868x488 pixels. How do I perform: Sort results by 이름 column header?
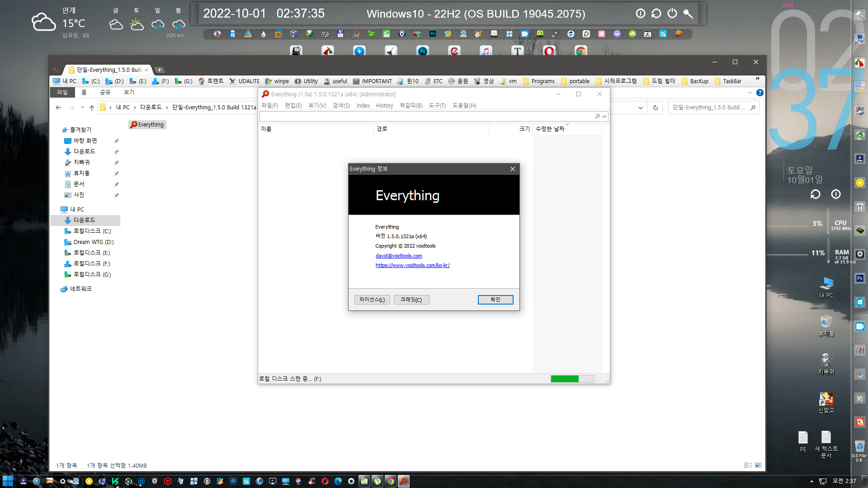pyautogui.click(x=316, y=129)
